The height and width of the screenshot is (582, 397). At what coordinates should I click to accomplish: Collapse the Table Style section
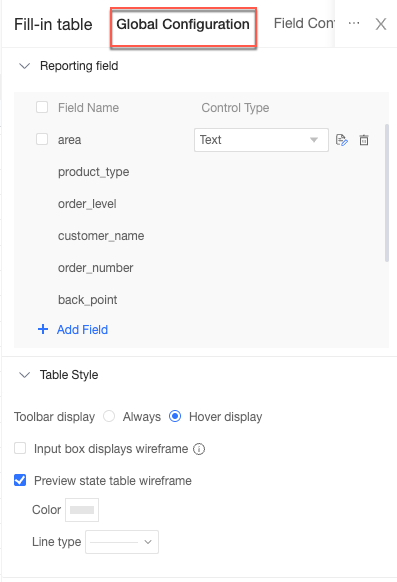coord(24,375)
